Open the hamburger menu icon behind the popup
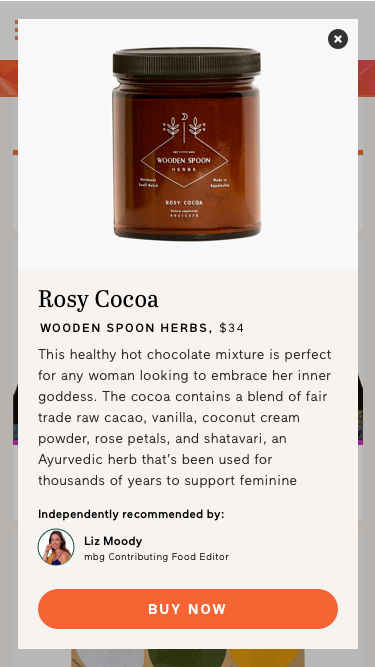Viewport: 375px width, 667px height. click(16, 30)
